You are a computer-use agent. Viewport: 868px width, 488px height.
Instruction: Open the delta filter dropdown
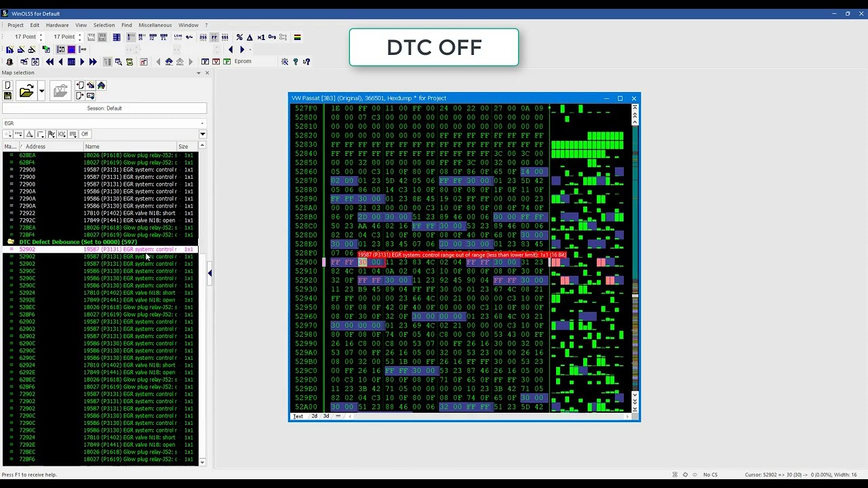(x=29, y=134)
